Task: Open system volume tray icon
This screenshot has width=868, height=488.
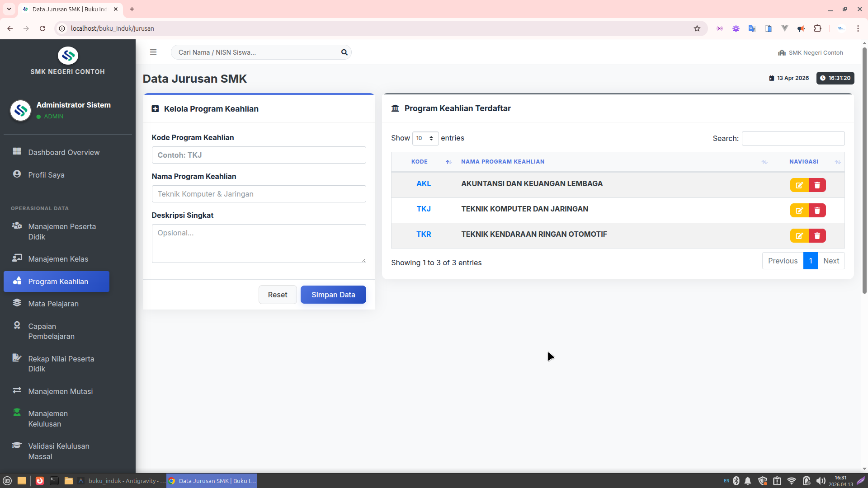Action: tap(821, 481)
